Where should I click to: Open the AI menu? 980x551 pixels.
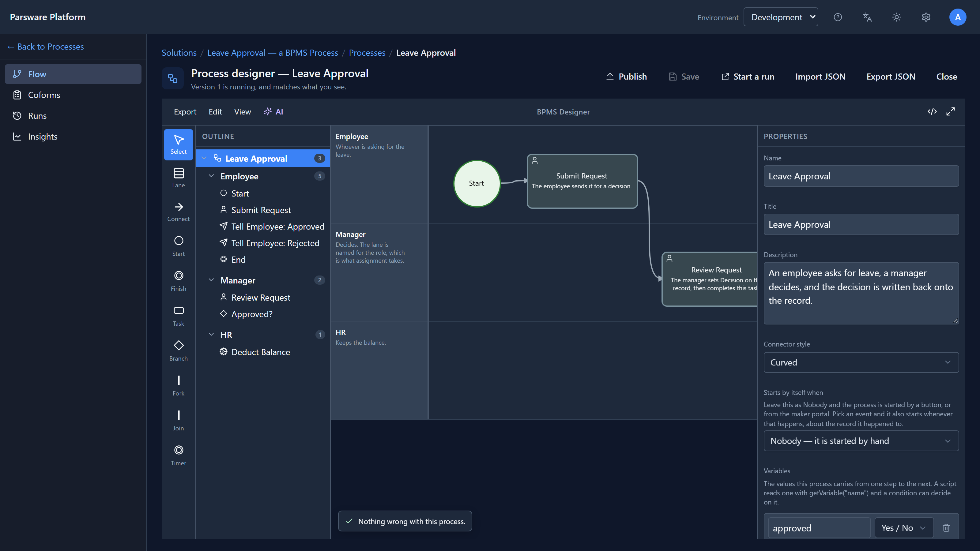tap(273, 112)
